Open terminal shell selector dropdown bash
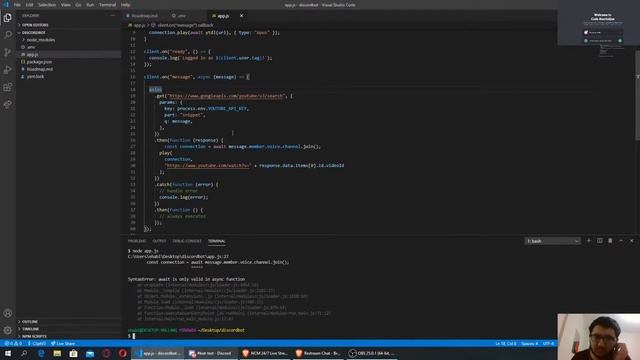 pyautogui.click(x=552, y=241)
